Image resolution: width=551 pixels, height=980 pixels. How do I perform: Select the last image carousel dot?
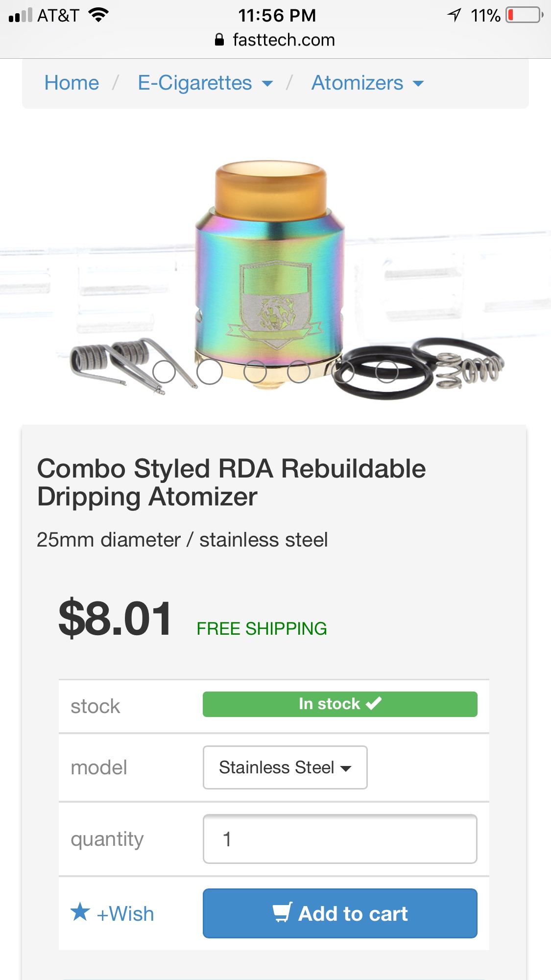click(x=387, y=372)
